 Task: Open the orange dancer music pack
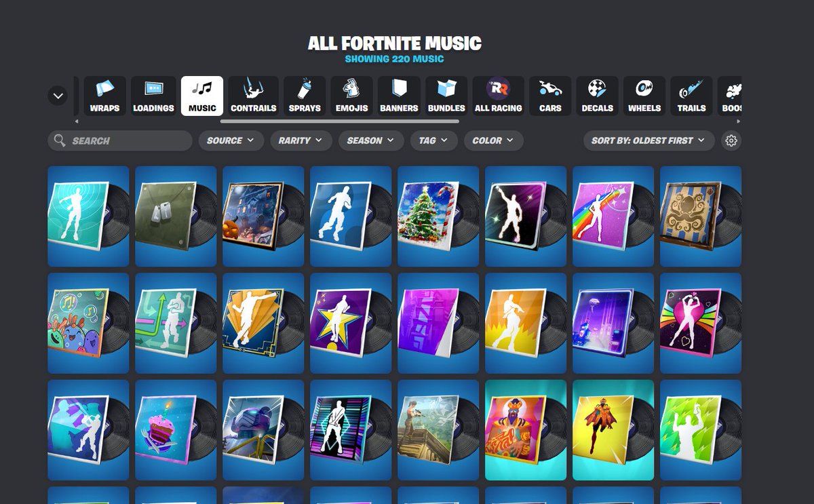pyautogui.click(x=526, y=323)
